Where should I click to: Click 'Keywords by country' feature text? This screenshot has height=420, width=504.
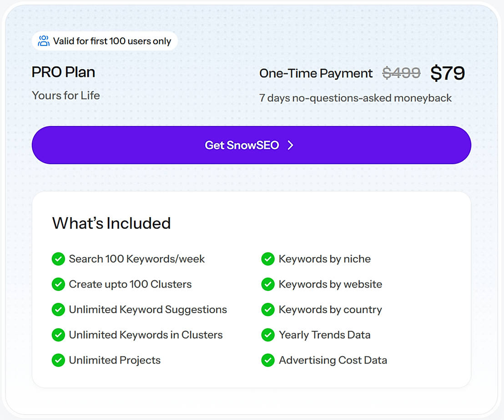[x=330, y=310]
